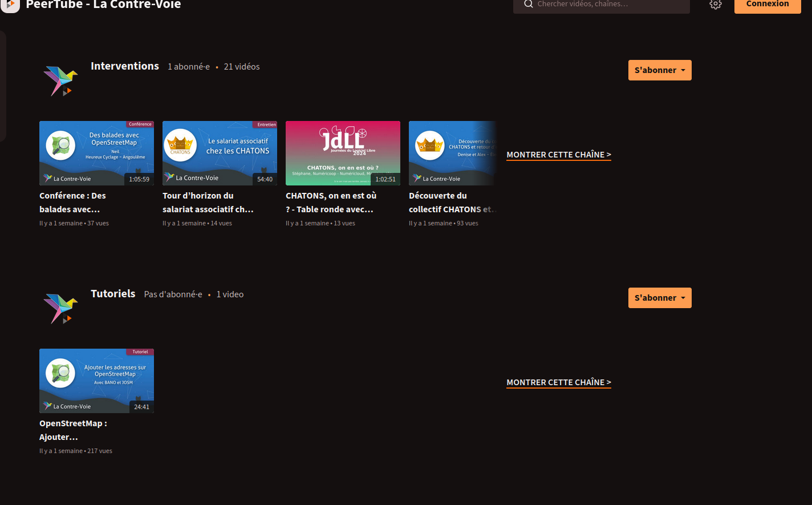Open title 'OpenStreetMap : Ajouter...'

point(73,430)
